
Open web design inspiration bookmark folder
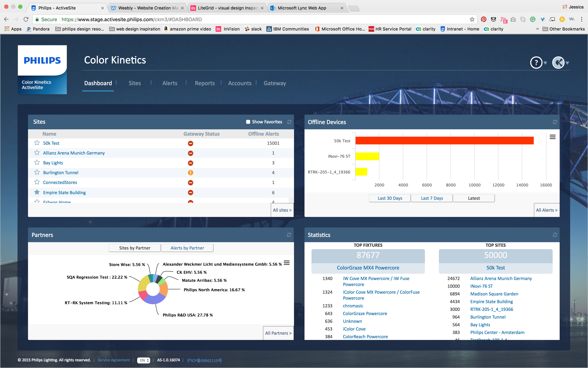tap(135, 29)
